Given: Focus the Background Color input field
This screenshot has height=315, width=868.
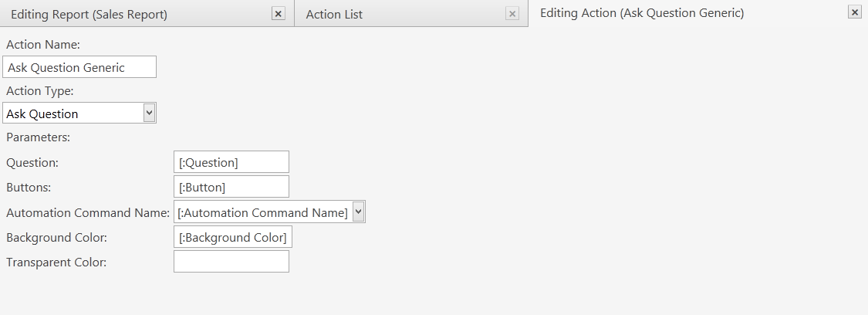Looking at the screenshot, I should 233,237.
